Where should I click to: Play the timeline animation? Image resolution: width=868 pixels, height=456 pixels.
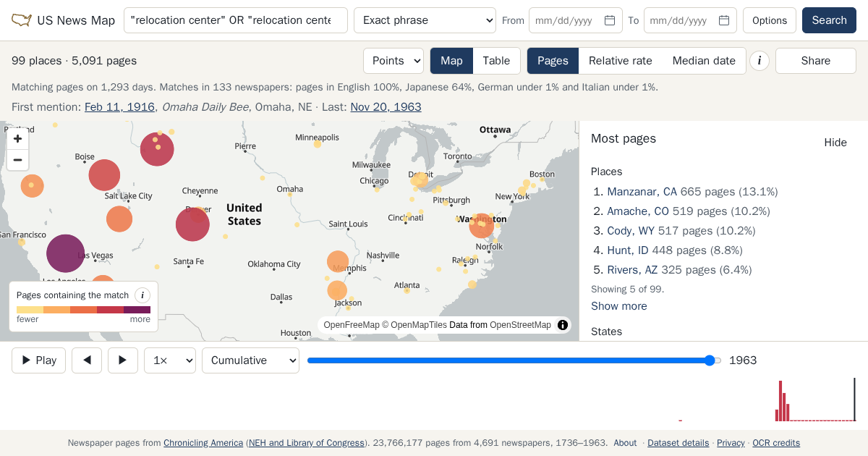tap(39, 360)
